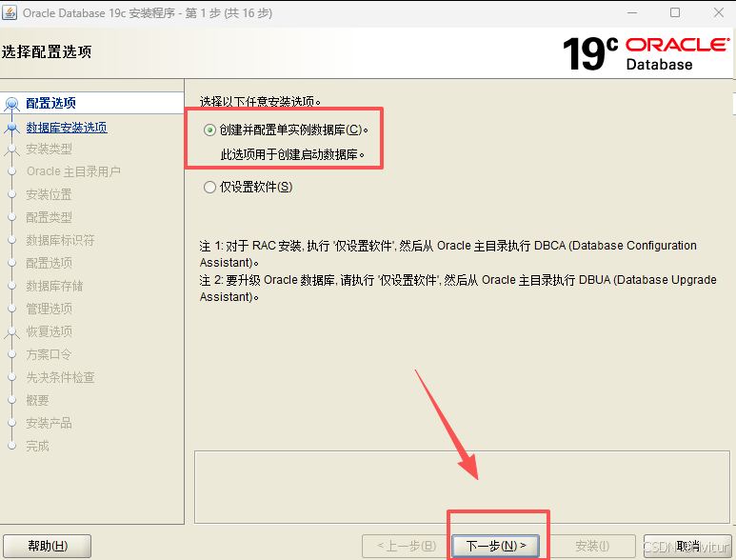736x560 pixels.
Task: Maximize the installer window
Action: [675, 12]
